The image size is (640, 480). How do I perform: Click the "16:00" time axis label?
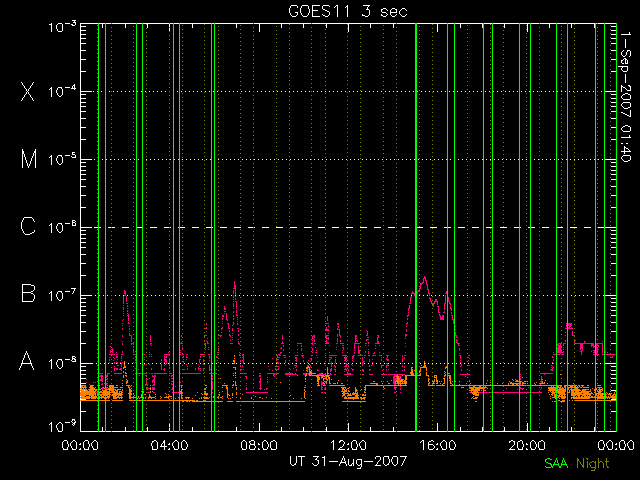pyautogui.click(x=438, y=445)
